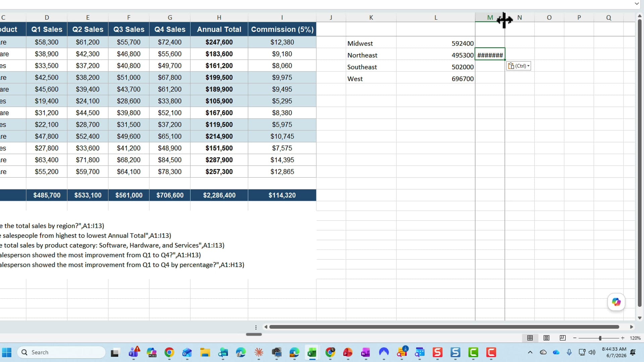This screenshot has width=644, height=362.
Task: Click the taskbar Search box
Action: [61, 352]
